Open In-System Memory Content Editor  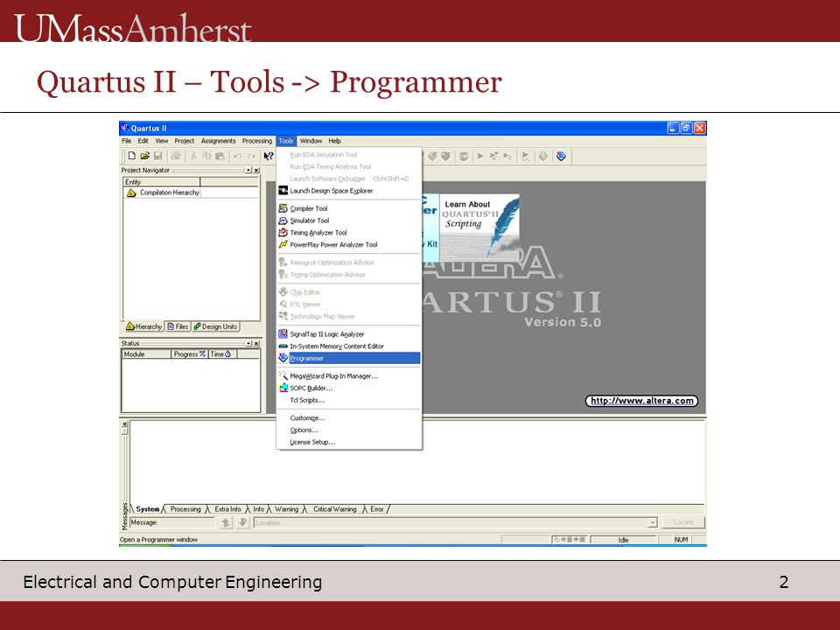349,346
